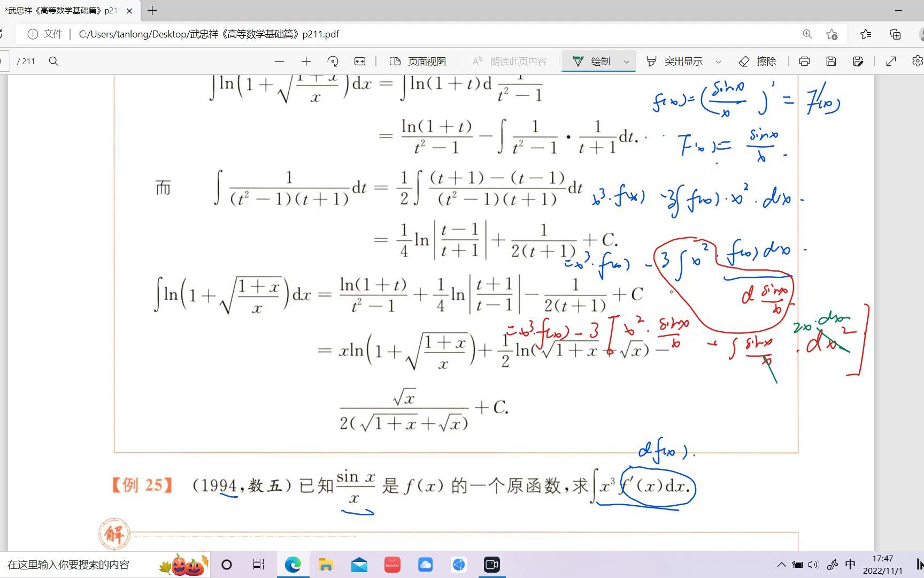The width and height of the screenshot is (924, 578).
Task: Switch the Chinese input method indicator
Action: (x=850, y=565)
